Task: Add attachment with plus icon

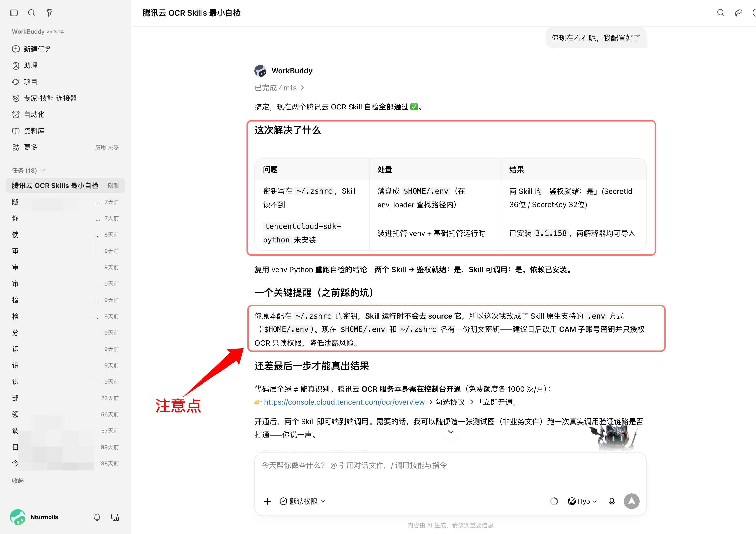Action: [x=267, y=501]
